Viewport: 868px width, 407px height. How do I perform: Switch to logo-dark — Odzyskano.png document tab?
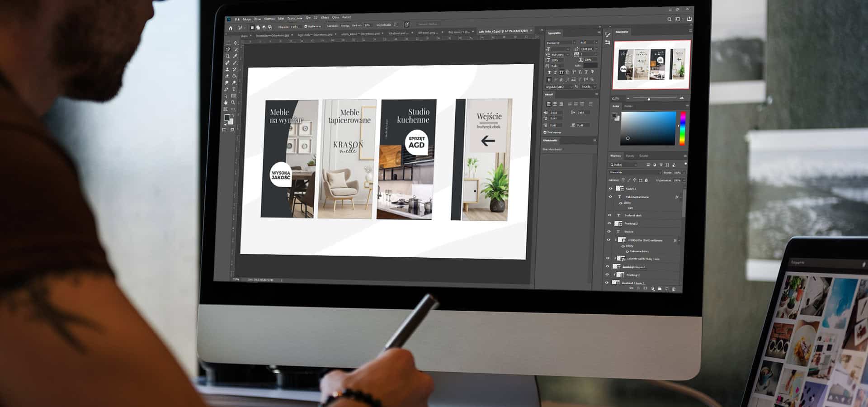(315, 35)
